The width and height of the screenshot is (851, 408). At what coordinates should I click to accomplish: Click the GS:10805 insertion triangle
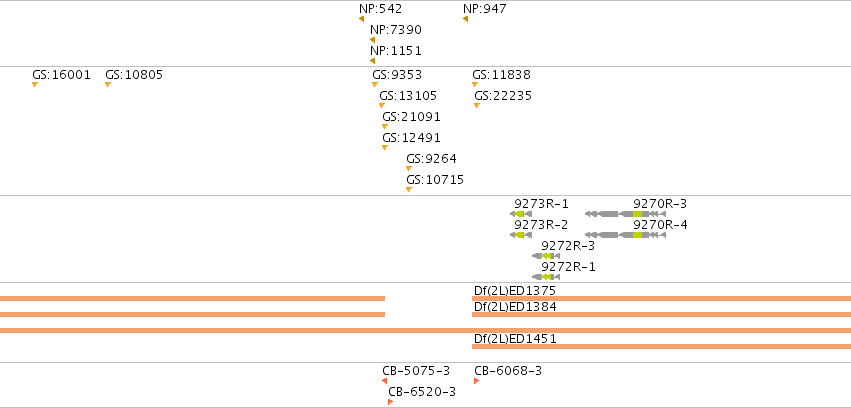click(x=108, y=85)
